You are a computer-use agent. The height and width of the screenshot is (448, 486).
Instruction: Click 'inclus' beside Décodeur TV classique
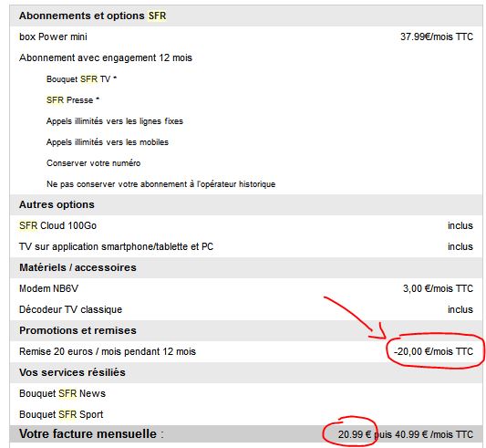pyautogui.click(x=460, y=309)
